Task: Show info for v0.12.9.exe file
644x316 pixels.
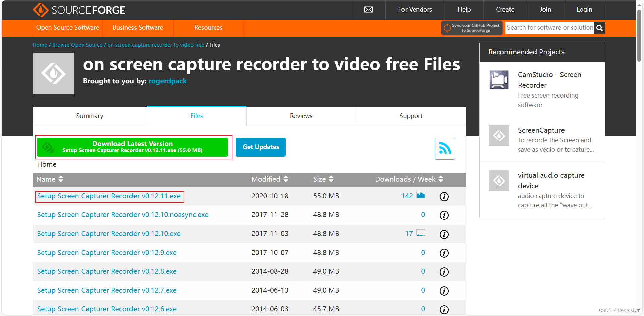Action: click(444, 253)
